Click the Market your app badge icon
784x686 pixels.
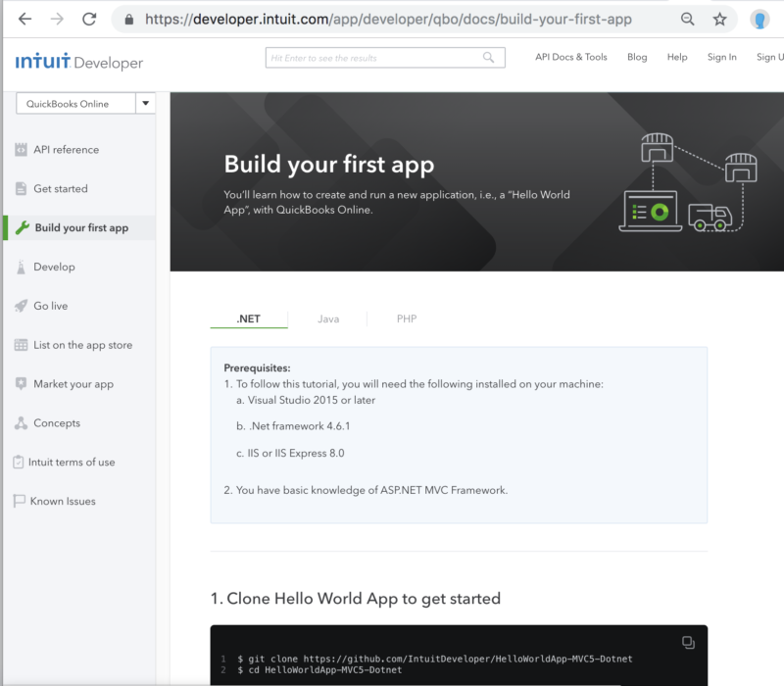tap(21, 383)
